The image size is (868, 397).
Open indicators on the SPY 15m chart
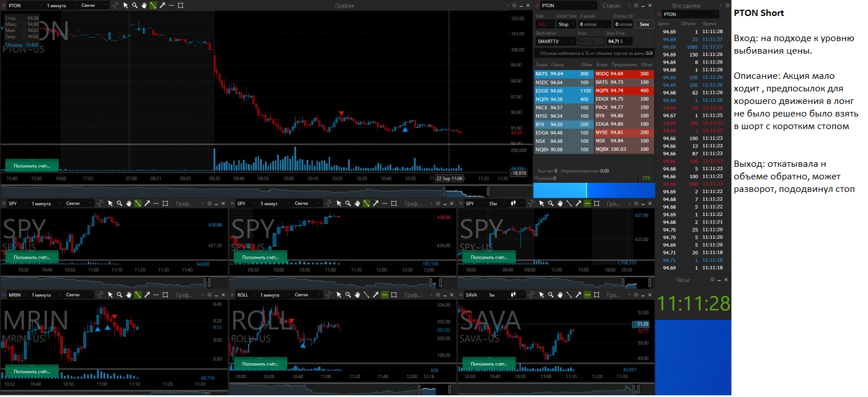[532, 203]
